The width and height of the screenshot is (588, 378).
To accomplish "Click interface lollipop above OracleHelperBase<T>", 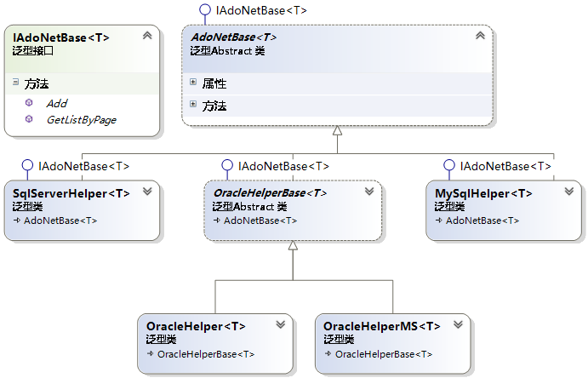I will tap(227, 165).
